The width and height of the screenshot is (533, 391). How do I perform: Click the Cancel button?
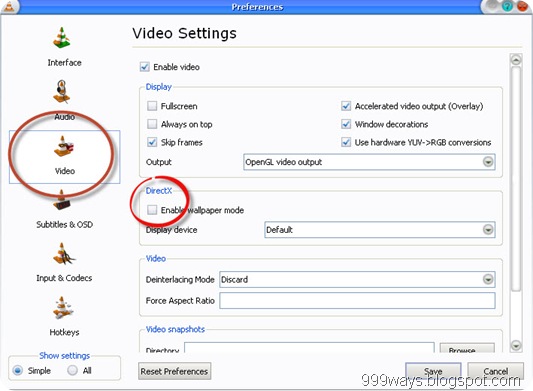(x=496, y=371)
